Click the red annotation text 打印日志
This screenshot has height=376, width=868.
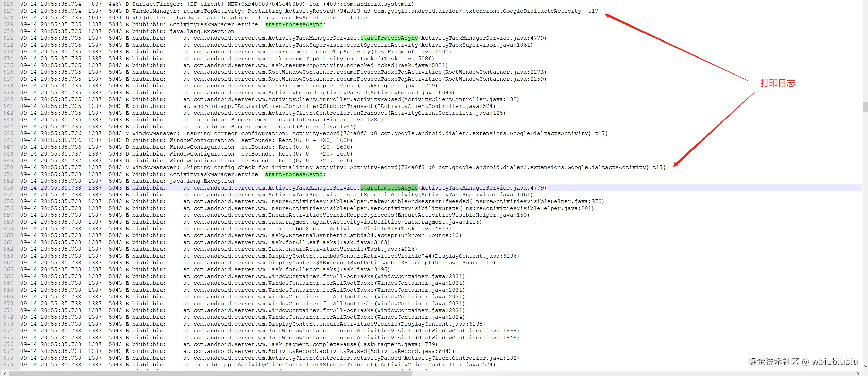[778, 83]
